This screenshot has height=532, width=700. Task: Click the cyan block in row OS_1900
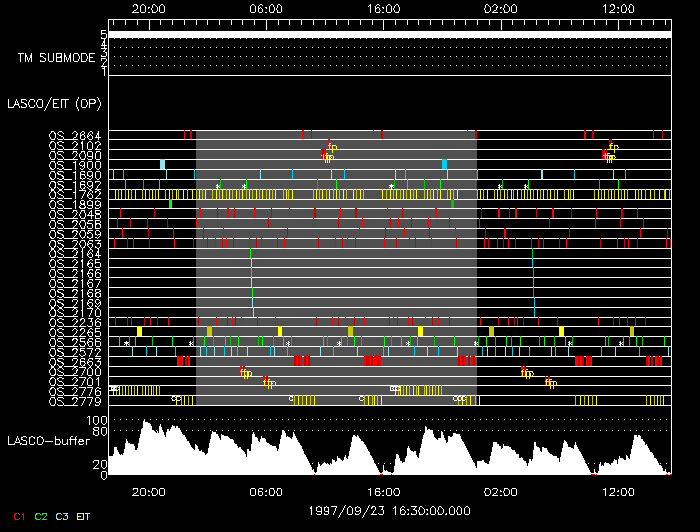tap(162, 164)
